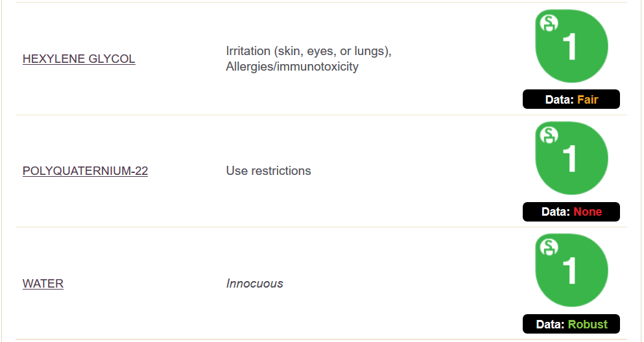Select the 'Data: Robust' black label
The image size is (644, 342).
click(x=571, y=324)
